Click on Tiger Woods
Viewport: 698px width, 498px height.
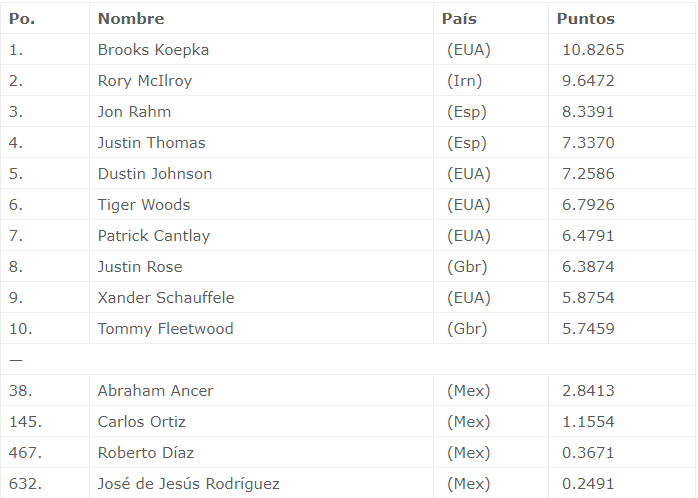144,205
